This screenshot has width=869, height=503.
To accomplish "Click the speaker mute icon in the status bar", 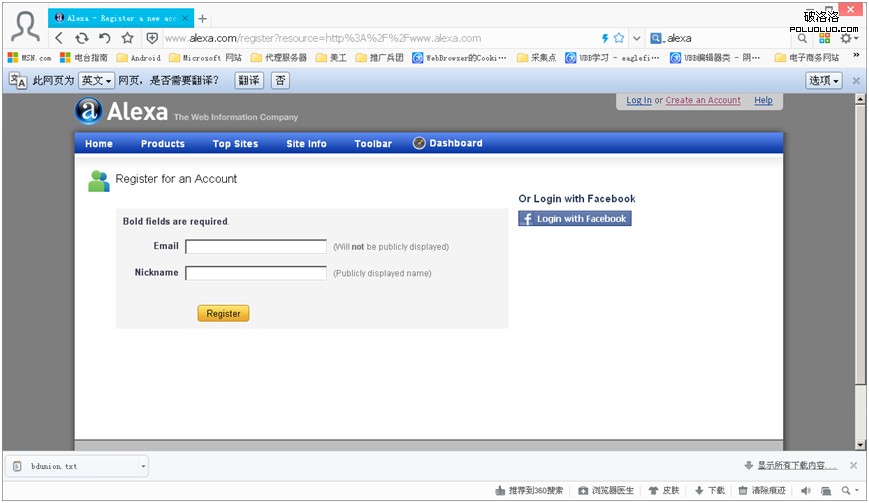I will point(805,490).
